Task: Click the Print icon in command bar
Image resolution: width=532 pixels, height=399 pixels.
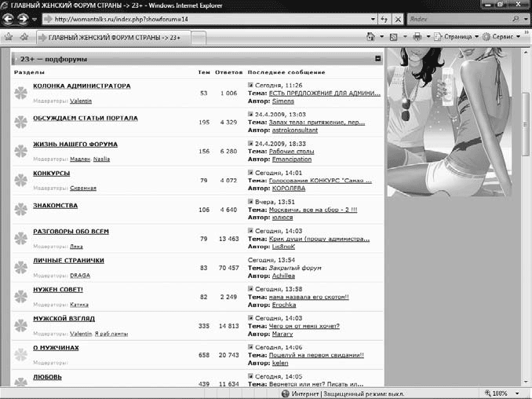Action: tap(418, 37)
